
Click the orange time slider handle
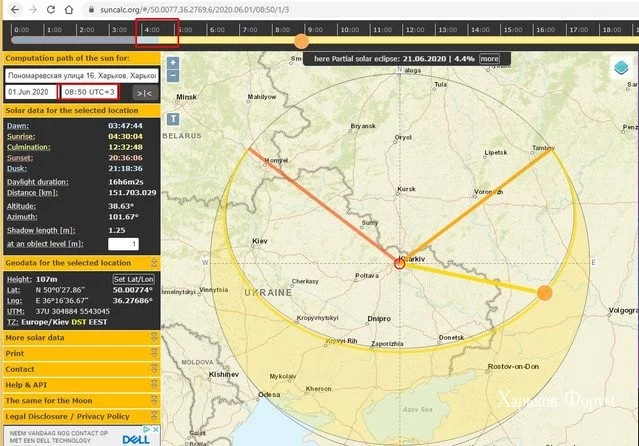click(301, 41)
